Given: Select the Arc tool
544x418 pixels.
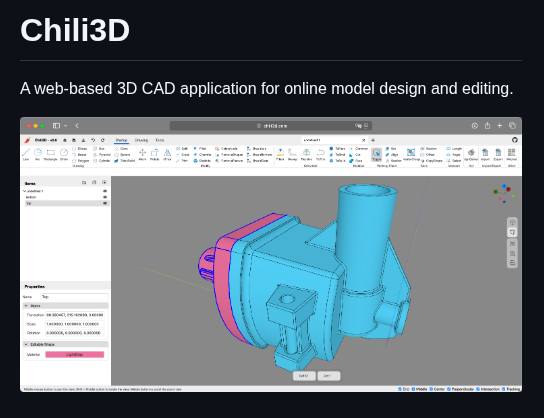Looking at the screenshot, I should point(37,154).
